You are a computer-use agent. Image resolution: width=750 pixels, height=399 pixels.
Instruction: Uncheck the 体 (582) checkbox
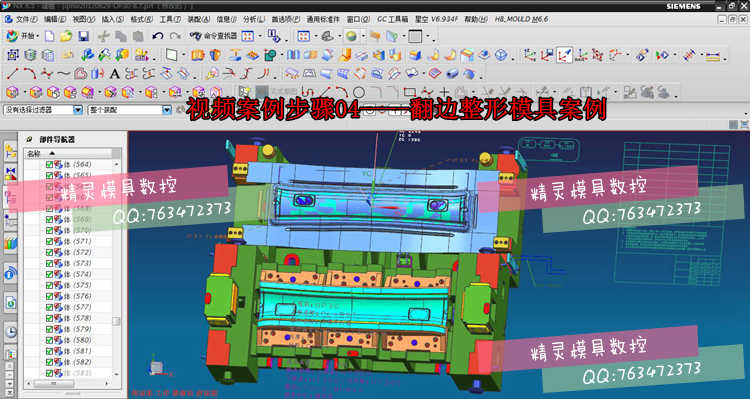(49, 362)
